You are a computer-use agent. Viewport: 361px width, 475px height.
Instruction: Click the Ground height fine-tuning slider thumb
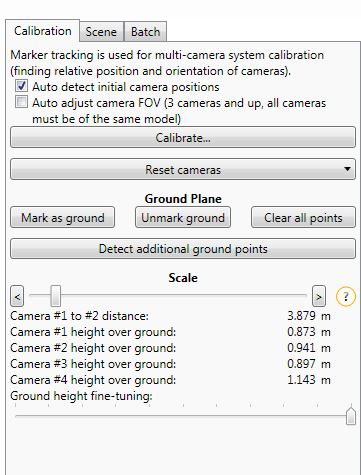click(351, 414)
